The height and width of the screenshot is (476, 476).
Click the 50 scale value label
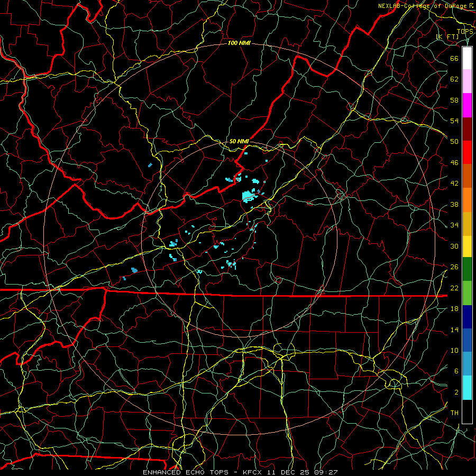(x=454, y=142)
